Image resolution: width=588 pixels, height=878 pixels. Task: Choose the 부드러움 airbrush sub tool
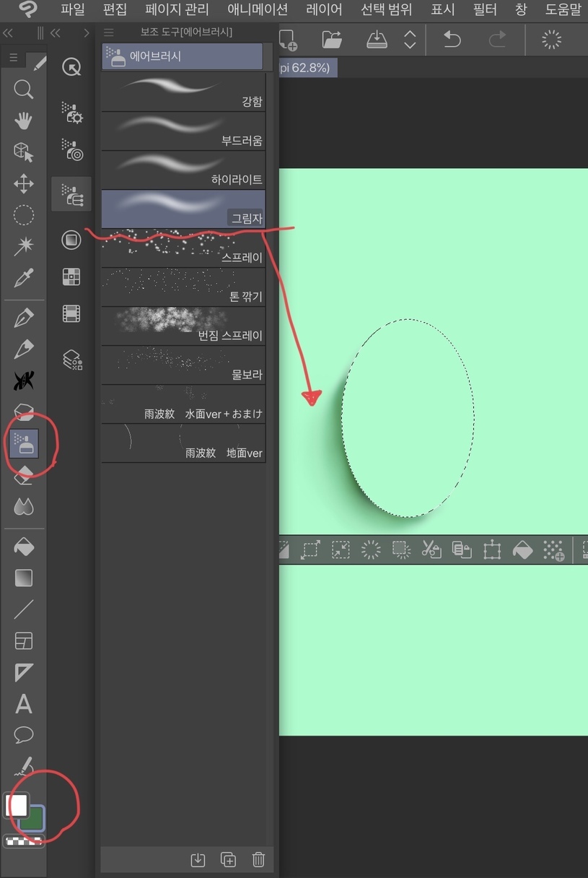click(x=183, y=131)
